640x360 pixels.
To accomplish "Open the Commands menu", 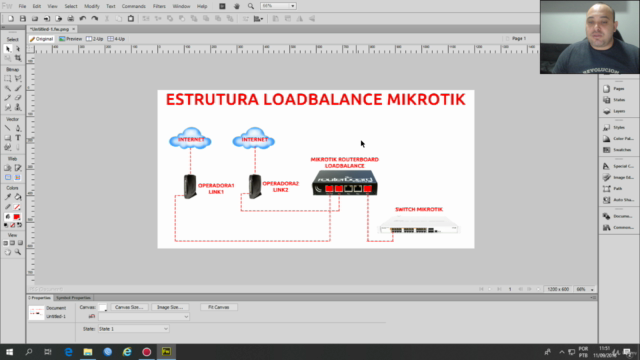I will 133,6.
